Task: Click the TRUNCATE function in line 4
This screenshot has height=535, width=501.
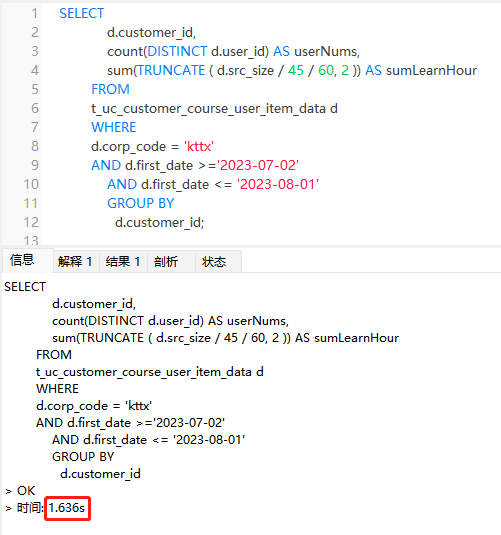Action: tap(171, 71)
